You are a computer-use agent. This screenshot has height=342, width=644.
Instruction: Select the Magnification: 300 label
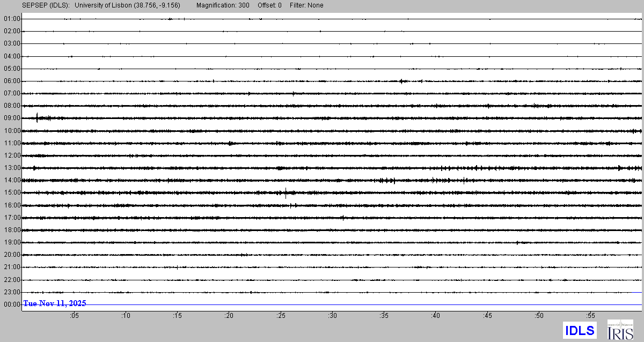(223, 5)
